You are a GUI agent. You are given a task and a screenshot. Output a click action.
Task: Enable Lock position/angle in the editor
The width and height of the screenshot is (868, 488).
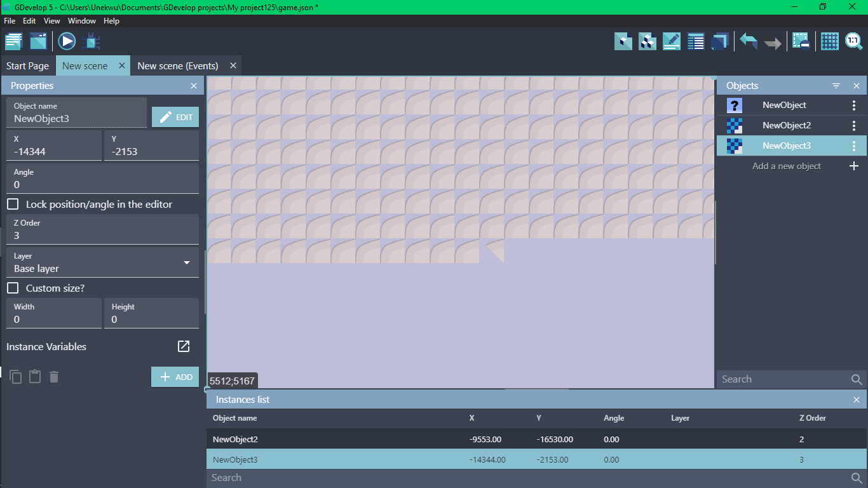click(x=11, y=204)
